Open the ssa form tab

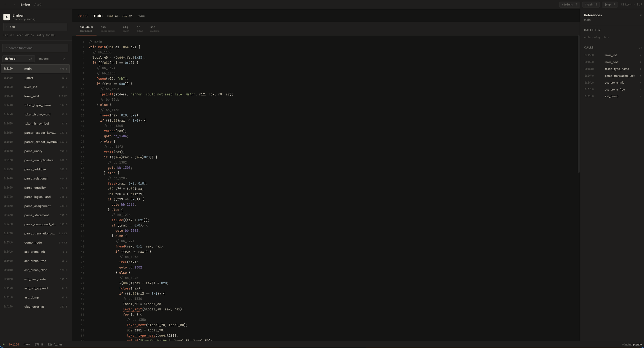click(x=155, y=29)
